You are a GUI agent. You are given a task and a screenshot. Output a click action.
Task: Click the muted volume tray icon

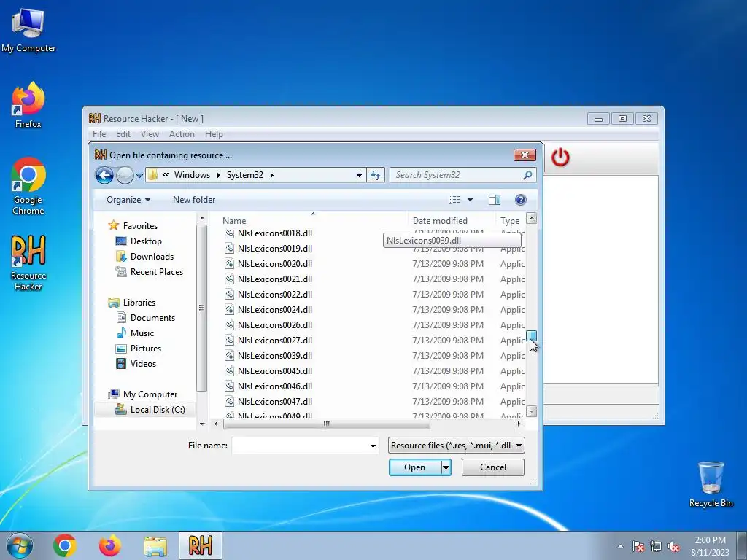[x=673, y=547]
